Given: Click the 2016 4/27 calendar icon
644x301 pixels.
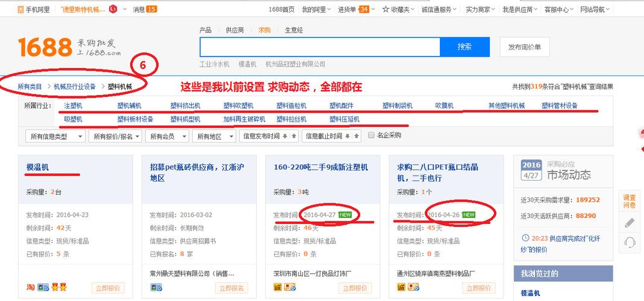Looking at the screenshot, I should [531, 170].
